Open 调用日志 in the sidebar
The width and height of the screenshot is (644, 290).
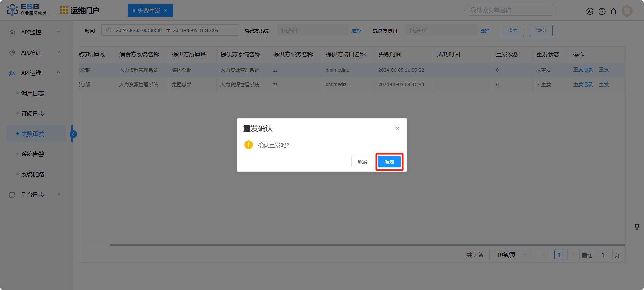tap(33, 93)
